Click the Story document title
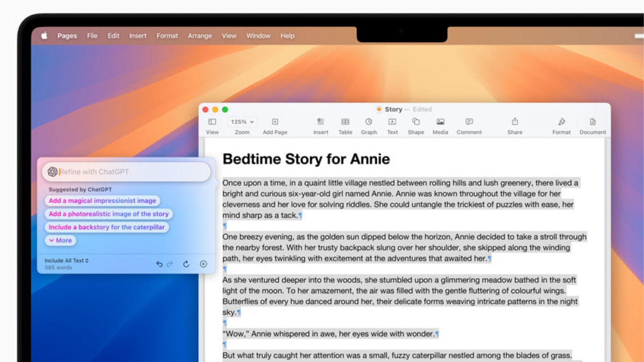644x362 pixels. point(393,109)
